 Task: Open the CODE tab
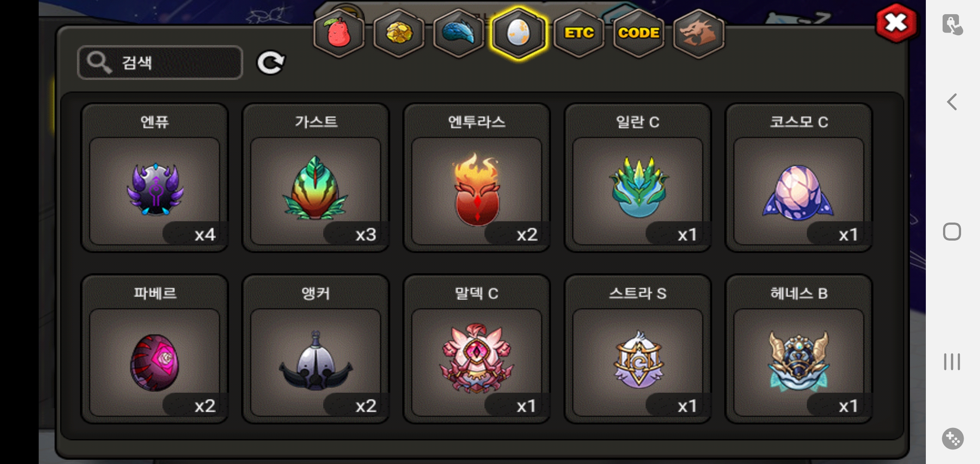click(639, 34)
